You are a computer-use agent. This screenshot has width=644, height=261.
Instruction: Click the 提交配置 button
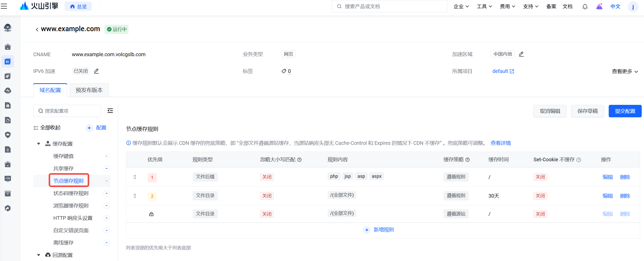point(625,111)
